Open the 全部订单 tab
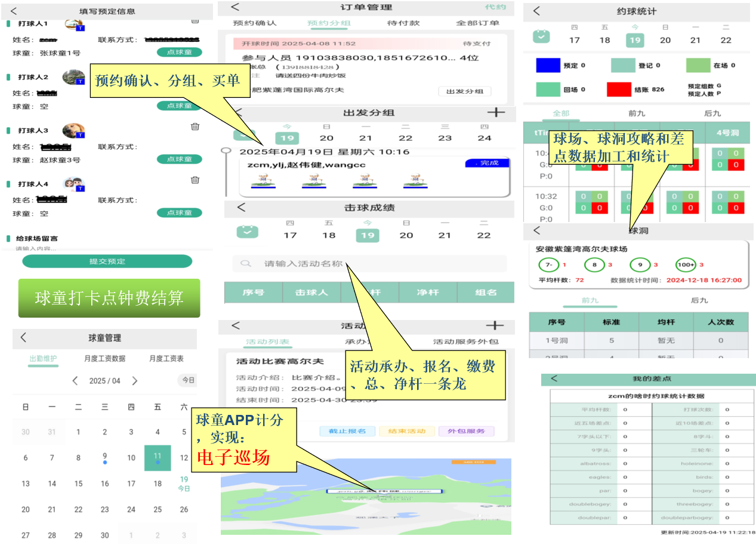Image resolution: width=756 pixels, height=551 pixels. pos(478,23)
